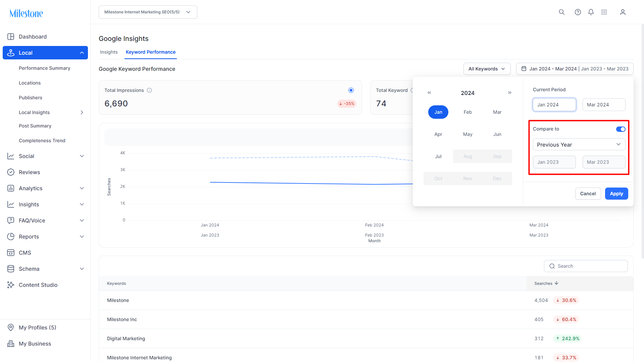Click the Total Impressions info icon

point(149,90)
